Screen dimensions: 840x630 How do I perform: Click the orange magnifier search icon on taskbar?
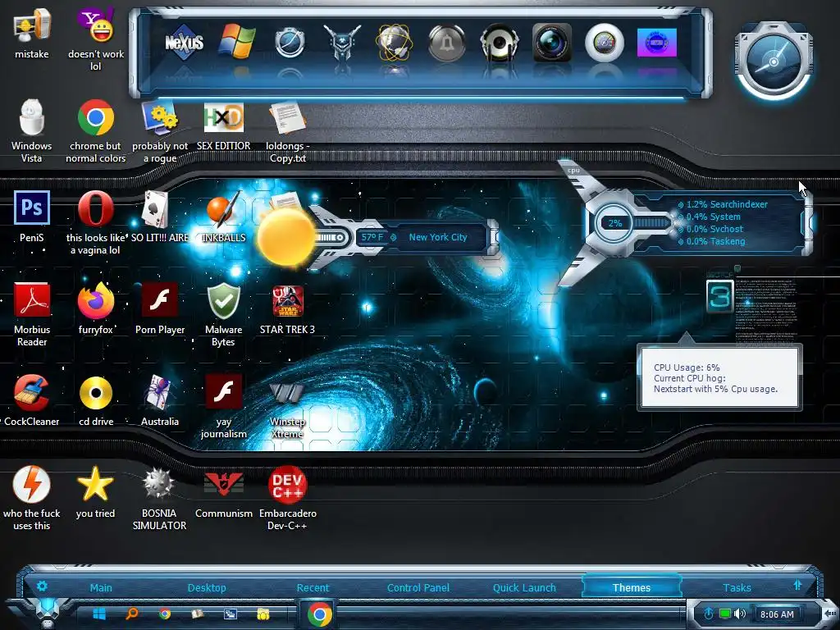pyautogui.click(x=132, y=614)
